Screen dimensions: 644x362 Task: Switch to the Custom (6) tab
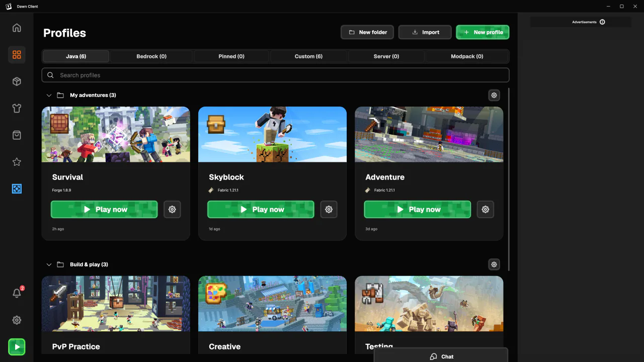(x=308, y=56)
